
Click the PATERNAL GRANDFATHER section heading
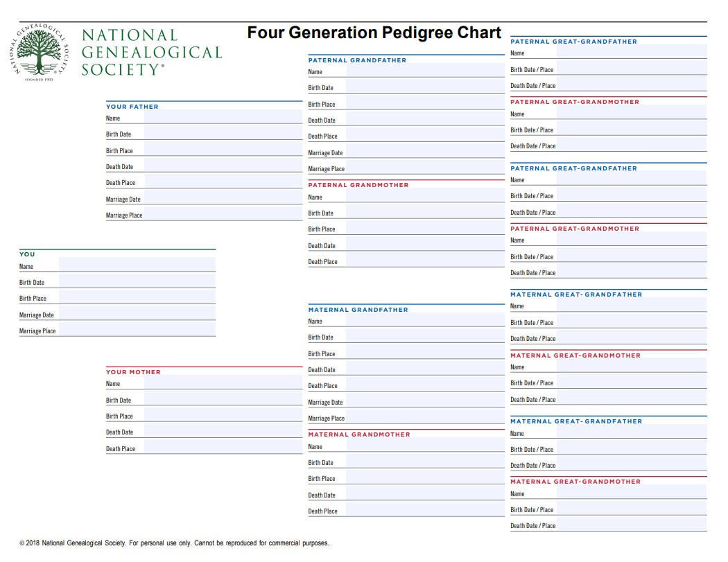tap(358, 60)
